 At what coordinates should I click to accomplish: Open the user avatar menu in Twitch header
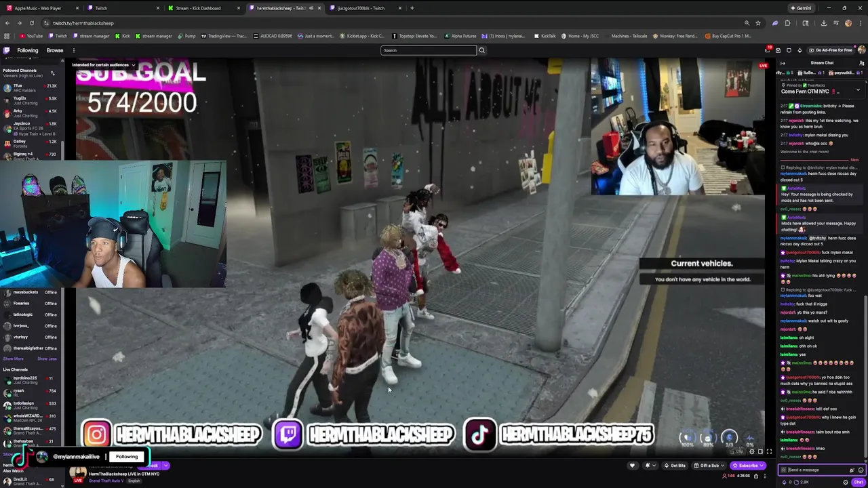(861, 49)
